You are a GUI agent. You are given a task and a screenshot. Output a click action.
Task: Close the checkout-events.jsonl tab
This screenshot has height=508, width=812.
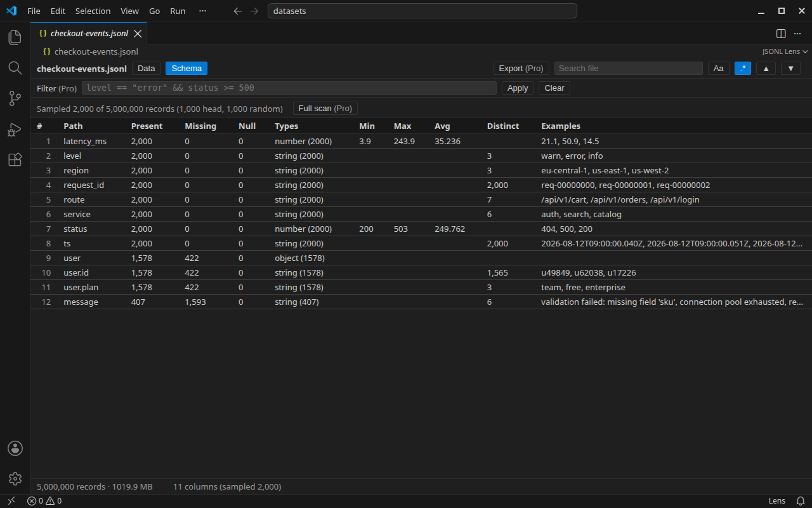[x=138, y=34]
